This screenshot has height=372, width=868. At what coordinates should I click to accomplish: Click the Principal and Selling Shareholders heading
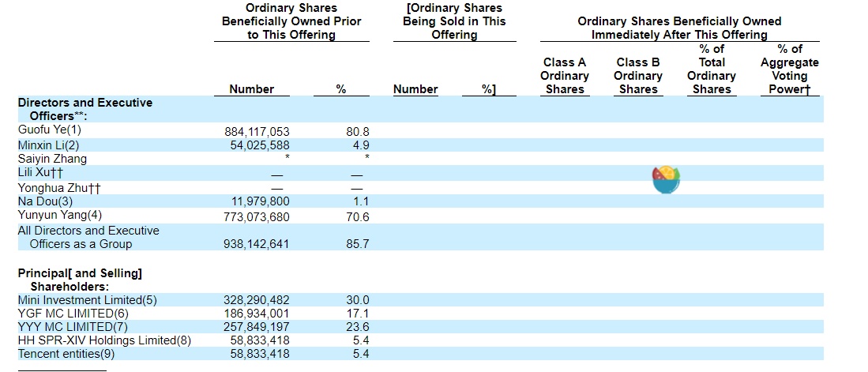click(80, 280)
